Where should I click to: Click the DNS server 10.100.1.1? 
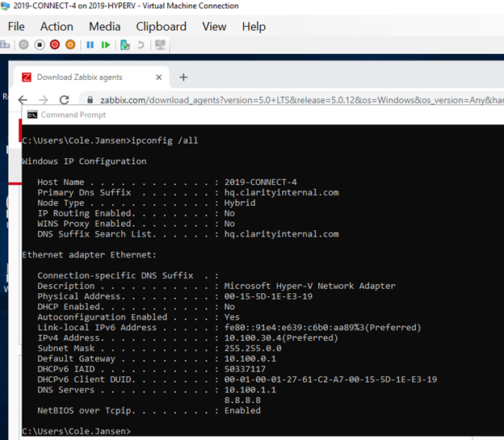[x=250, y=389]
